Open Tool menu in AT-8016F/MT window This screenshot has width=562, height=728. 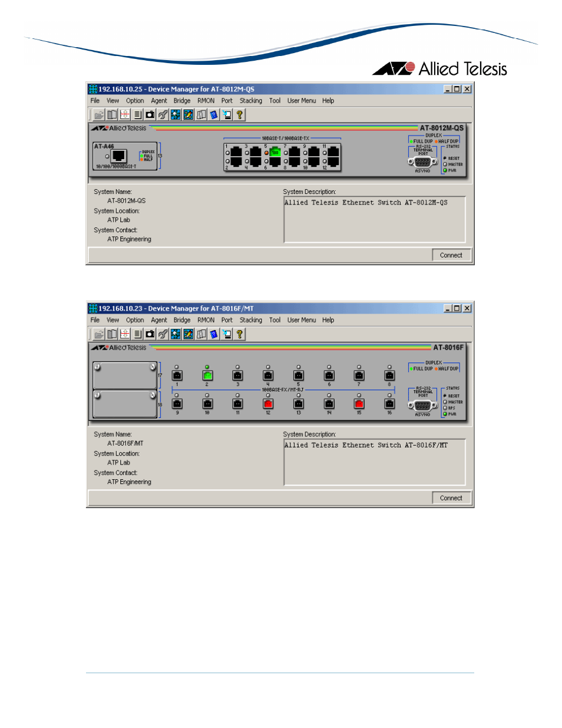point(275,320)
